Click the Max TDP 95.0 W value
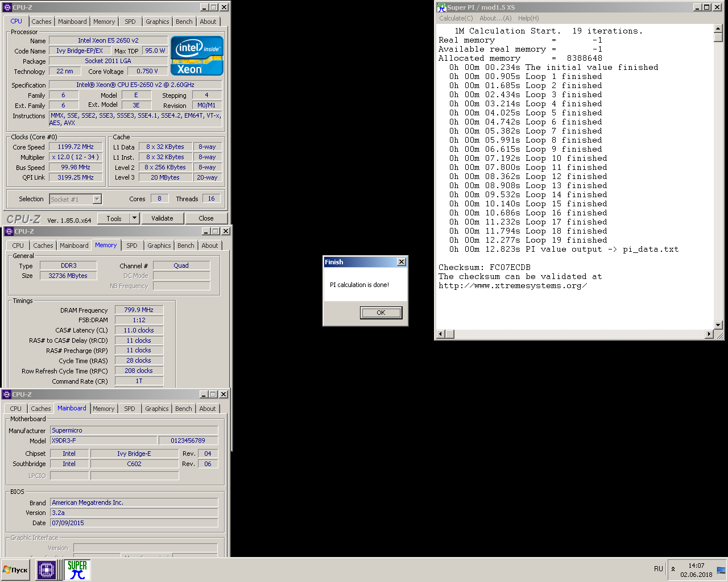 point(155,51)
